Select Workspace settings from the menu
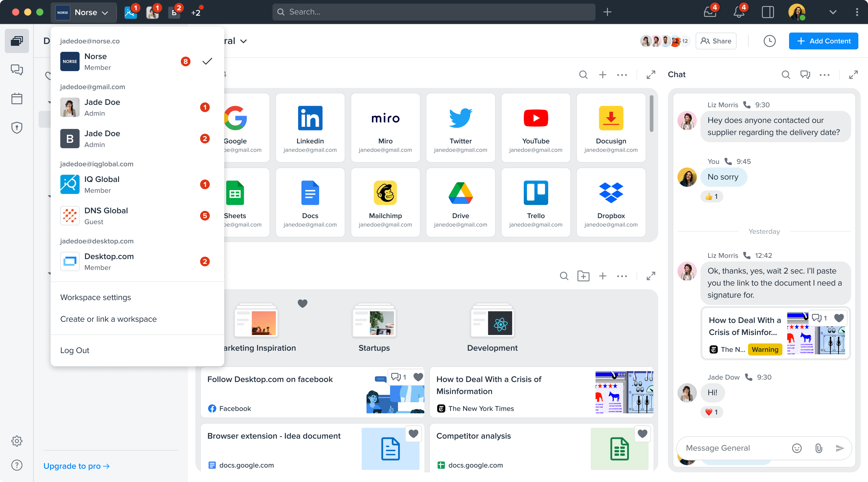 [95, 297]
